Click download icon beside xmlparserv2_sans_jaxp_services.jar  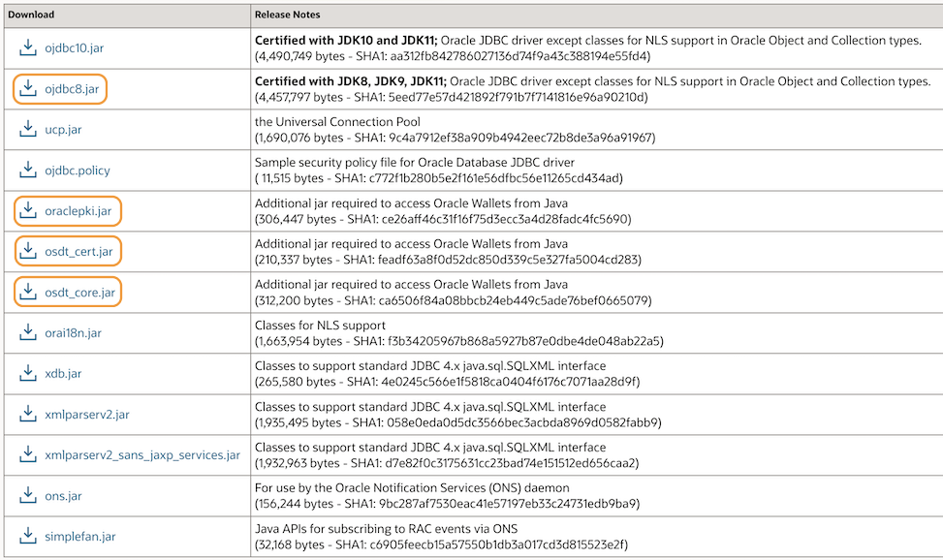(28, 454)
